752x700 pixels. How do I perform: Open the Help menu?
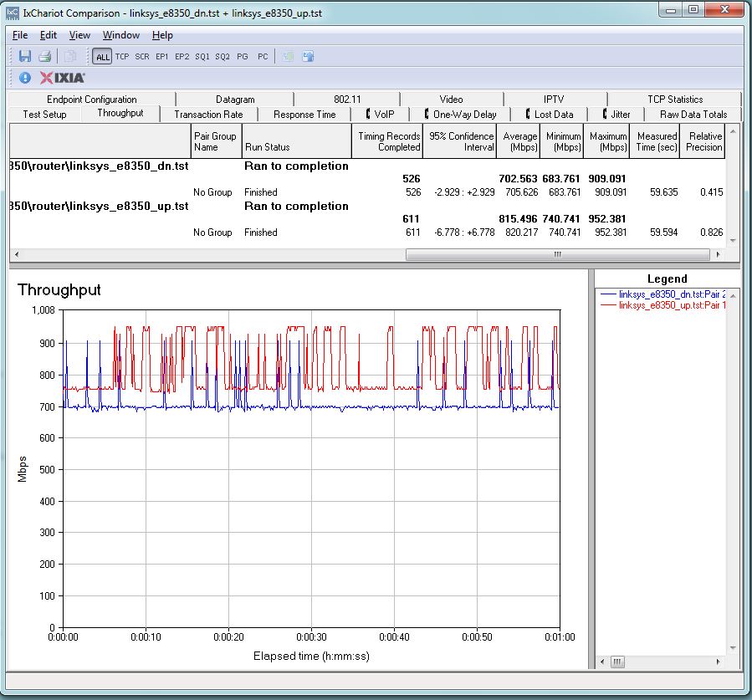pos(162,35)
